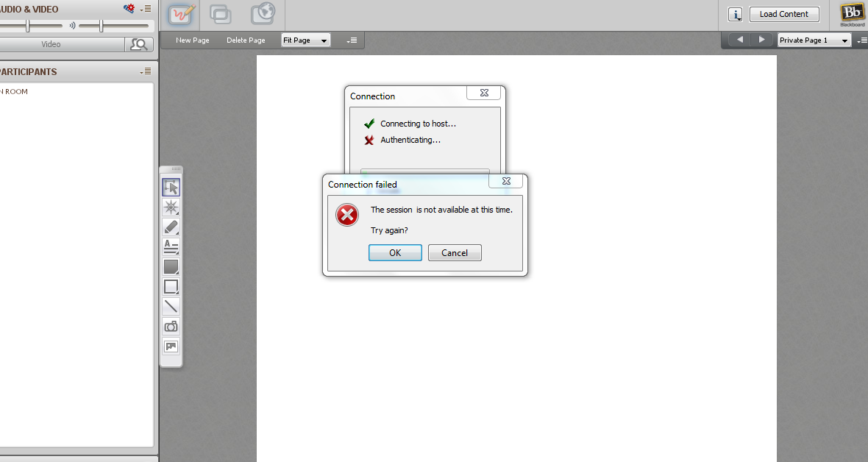Switch to Web Tour mode icon

pos(263,14)
